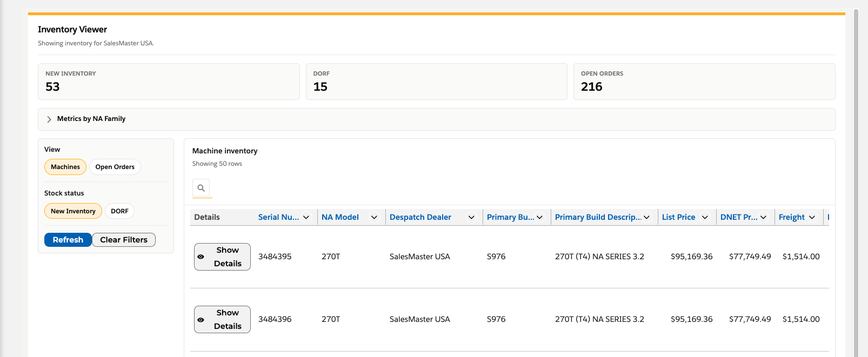Sort by Despatch Dealer header

pos(420,217)
